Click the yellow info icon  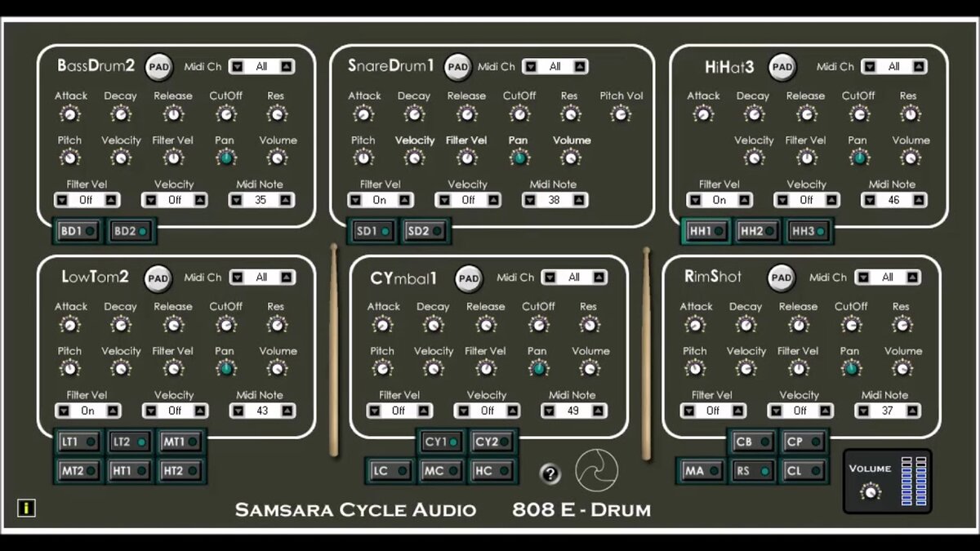[26, 509]
